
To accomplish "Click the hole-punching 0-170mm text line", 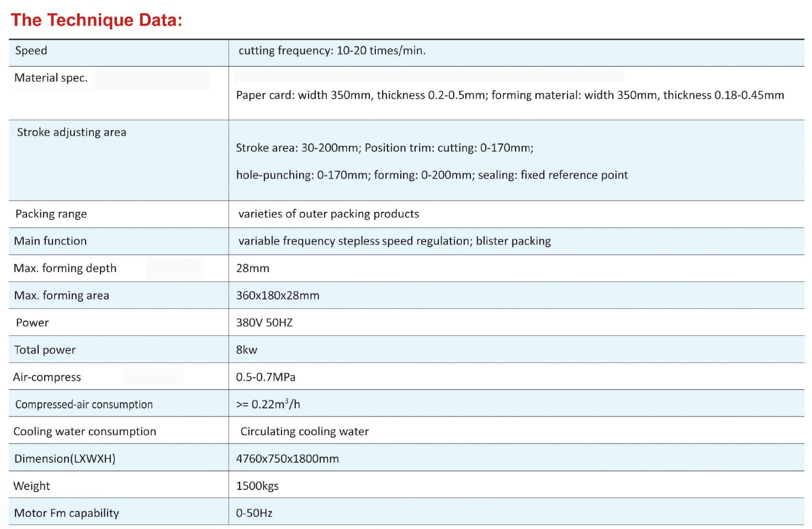I will click(x=432, y=175).
